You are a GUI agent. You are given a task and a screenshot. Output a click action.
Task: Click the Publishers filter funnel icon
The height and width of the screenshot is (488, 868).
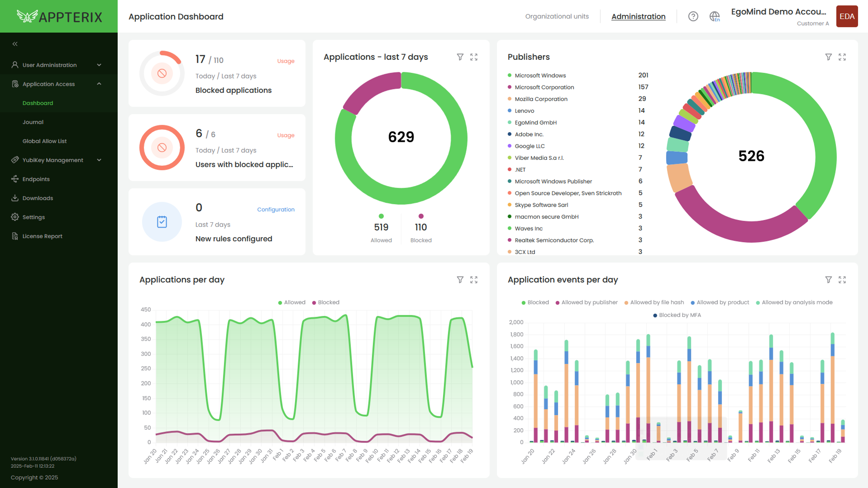point(828,57)
